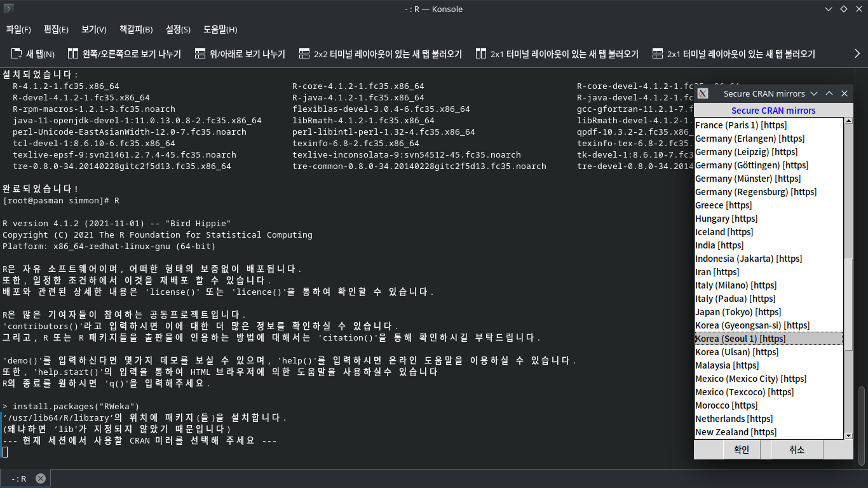The height and width of the screenshot is (488, 868).
Task: Select Mexico (Mexico City) [https] mirror
Action: (769, 379)
